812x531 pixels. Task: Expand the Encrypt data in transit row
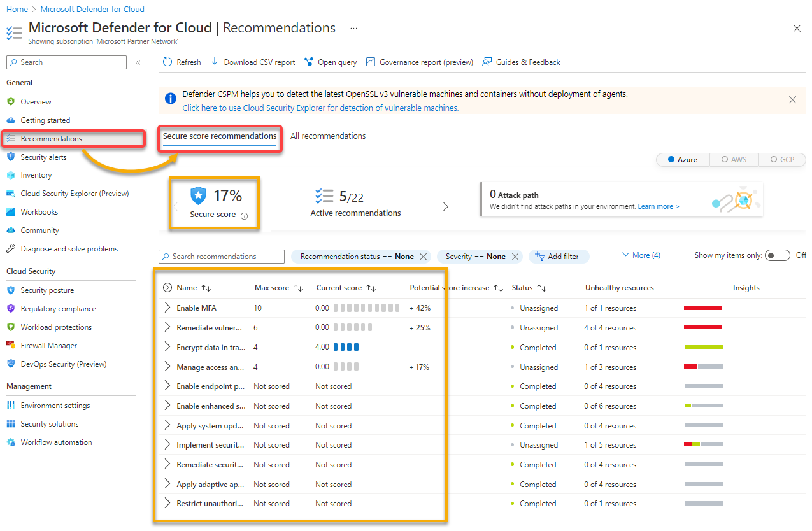167,348
